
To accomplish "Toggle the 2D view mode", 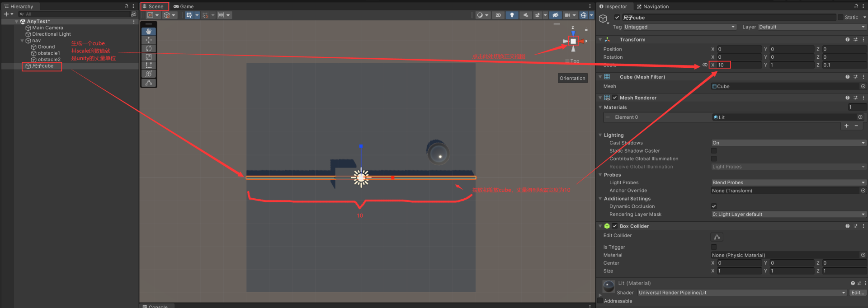I will [x=498, y=15].
